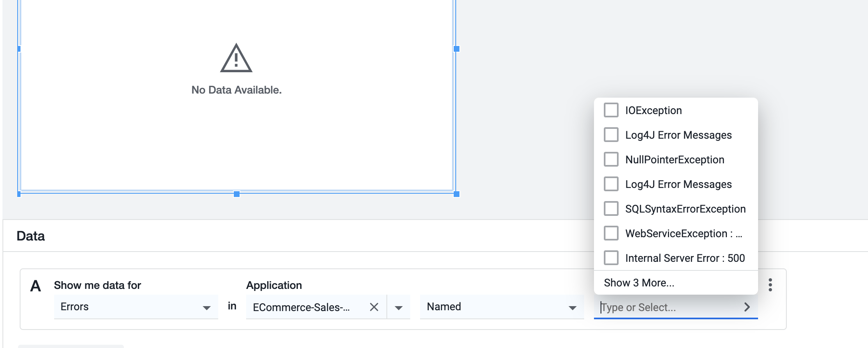Click the query letter A label
The image size is (868, 348).
pyautogui.click(x=36, y=286)
